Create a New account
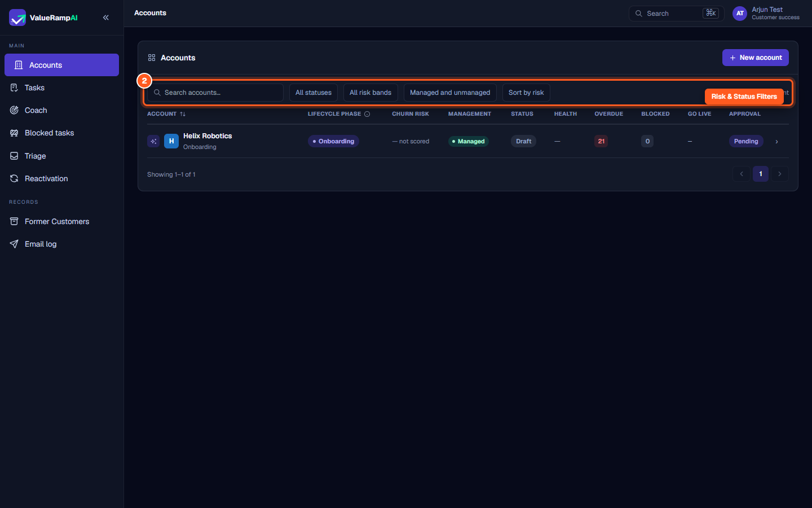 pos(756,58)
